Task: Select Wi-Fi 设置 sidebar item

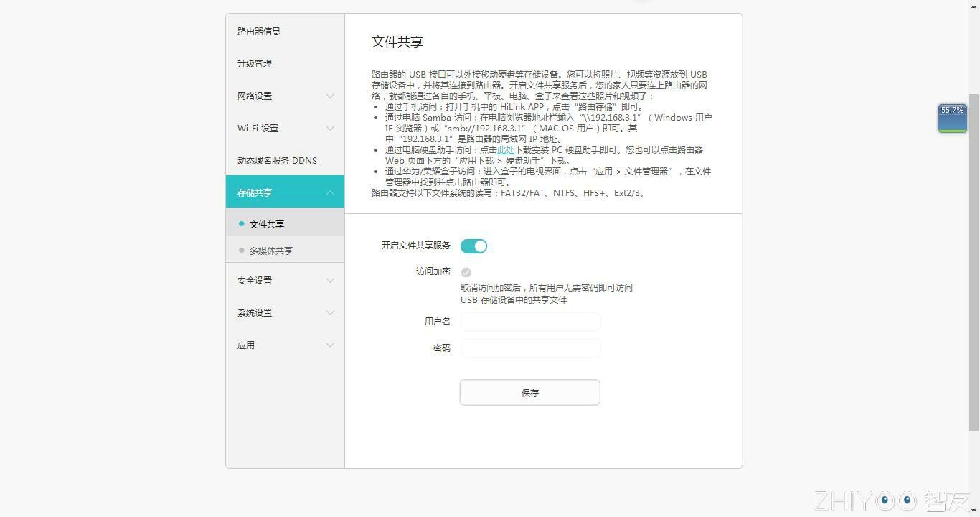Action: (x=285, y=128)
